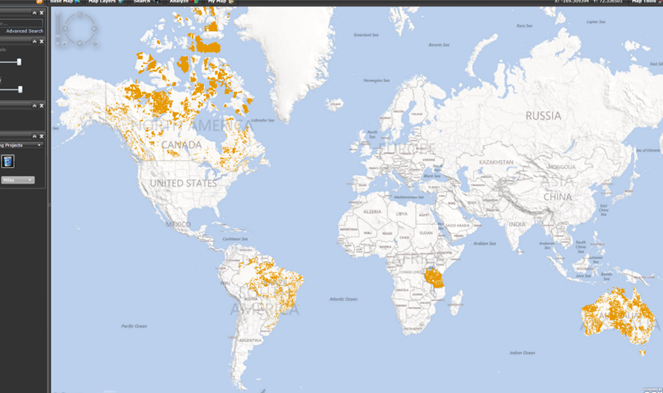Image resolution: width=663 pixels, height=393 pixels.
Task: Click the orange Tanzania region on map
Action: click(x=434, y=278)
